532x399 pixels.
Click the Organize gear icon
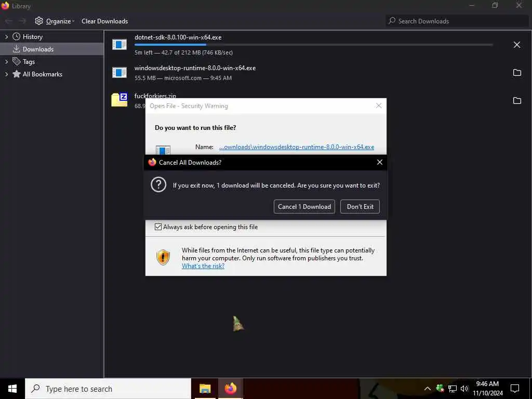(39, 21)
